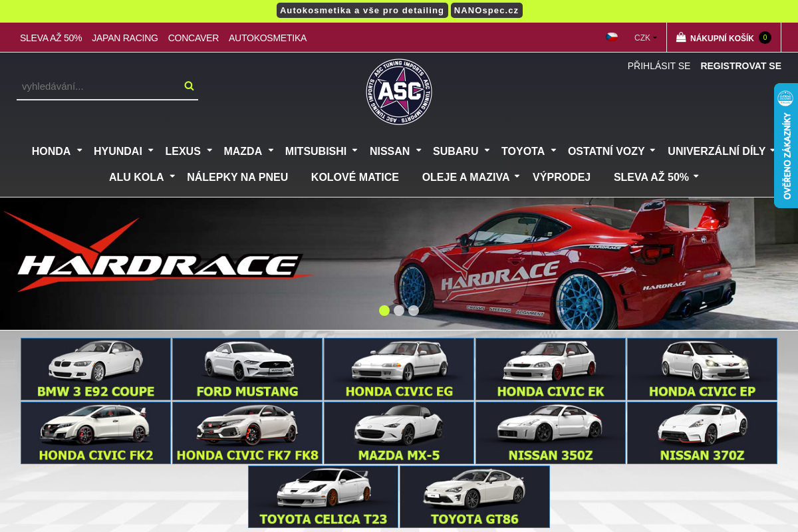The image size is (798, 532).
Task: Select the third carousel slide dot
Action: click(x=414, y=311)
